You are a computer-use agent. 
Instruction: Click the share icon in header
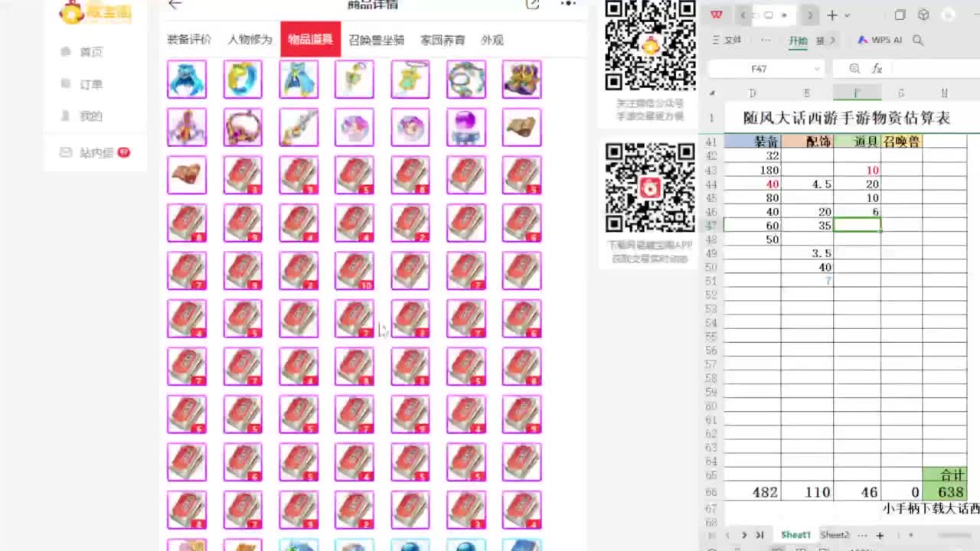[532, 5]
